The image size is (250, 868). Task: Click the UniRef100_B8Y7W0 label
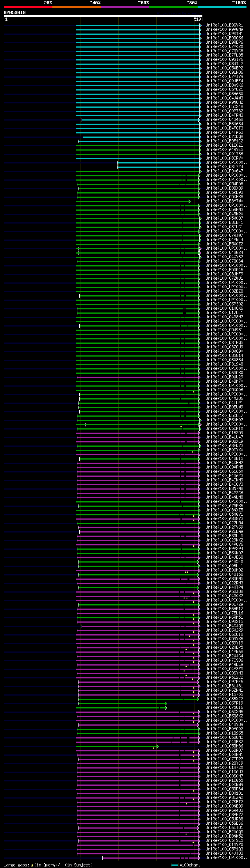(224, 201)
